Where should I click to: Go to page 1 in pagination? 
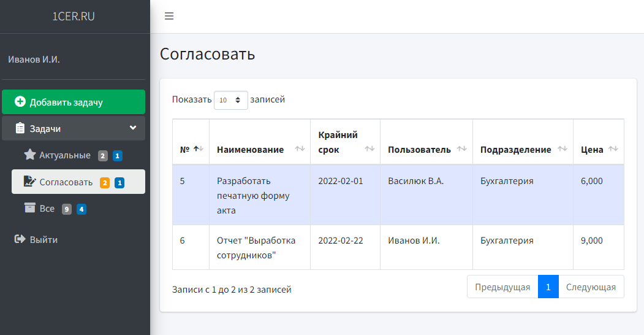[x=548, y=287]
